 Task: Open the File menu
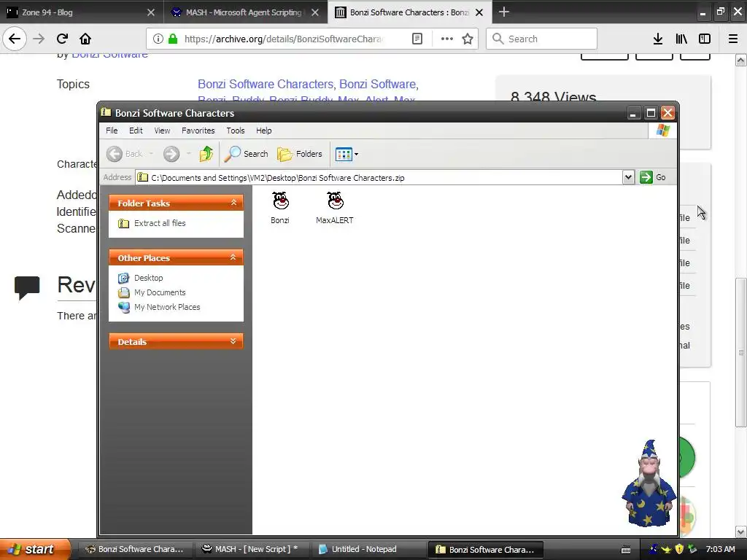point(112,131)
